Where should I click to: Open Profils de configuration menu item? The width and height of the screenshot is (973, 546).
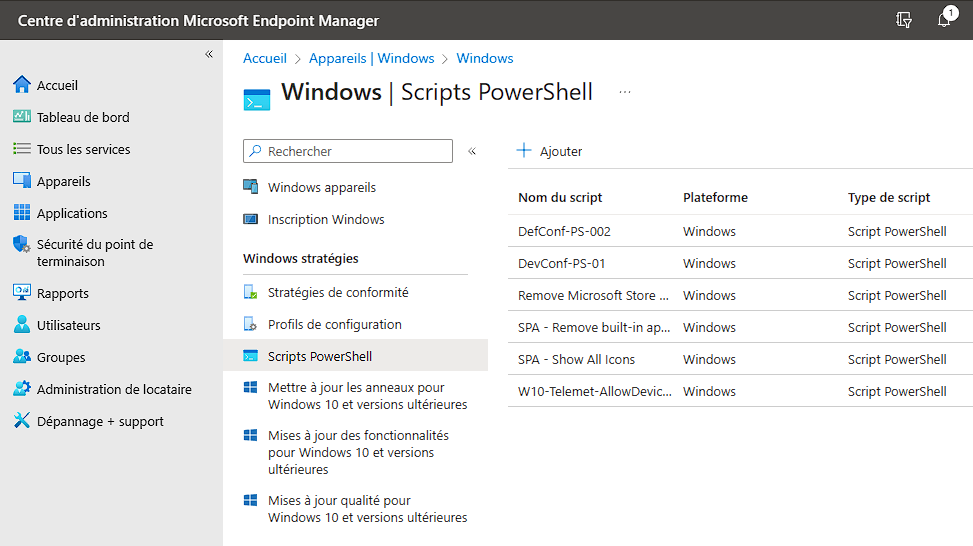(x=334, y=325)
